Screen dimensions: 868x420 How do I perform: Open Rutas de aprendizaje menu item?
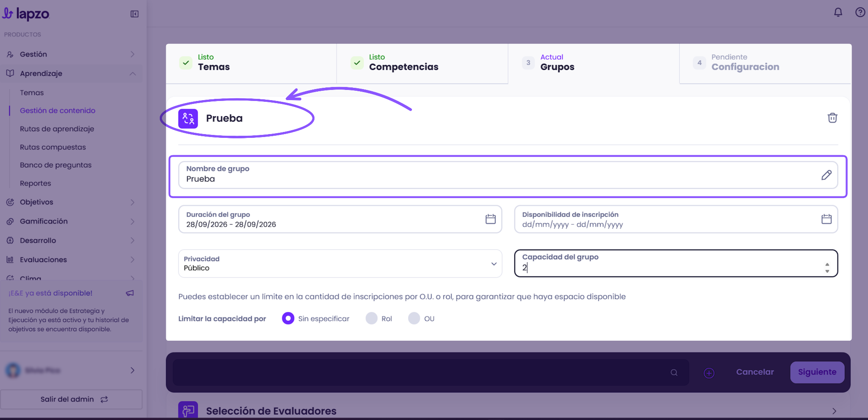[57, 129]
